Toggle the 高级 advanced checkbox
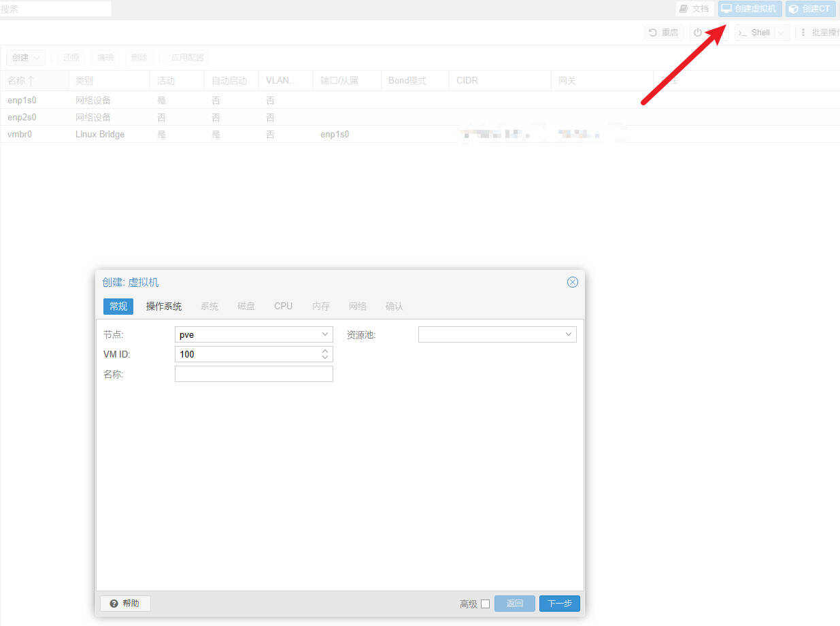 click(485, 604)
